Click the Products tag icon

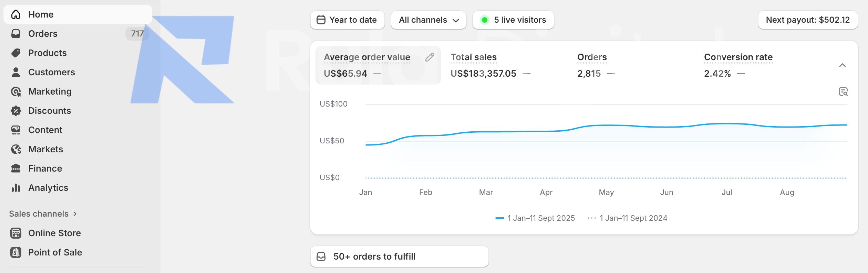[x=16, y=53]
